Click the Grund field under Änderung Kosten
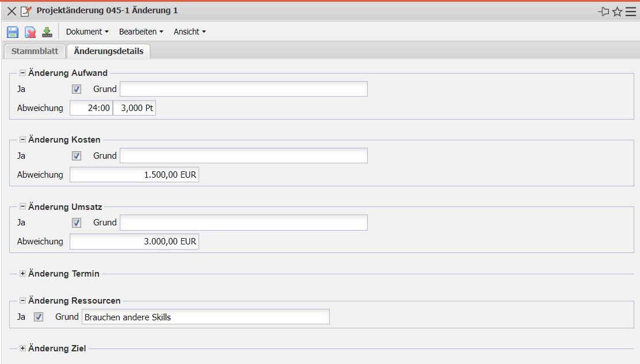Viewport: 640px width, 364px height. [243, 156]
